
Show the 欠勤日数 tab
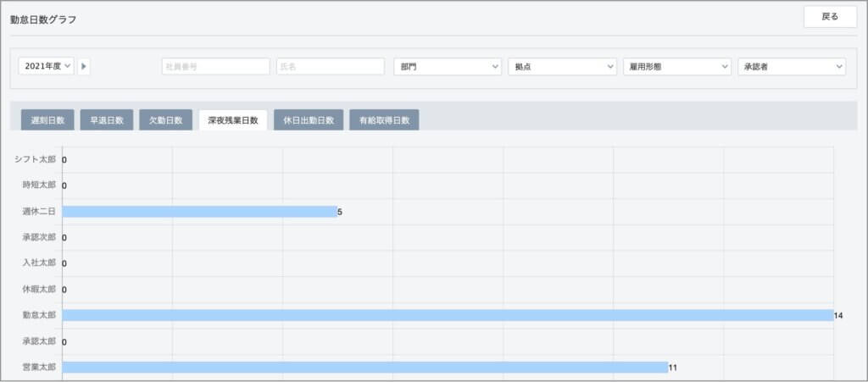click(x=165, y=120)
